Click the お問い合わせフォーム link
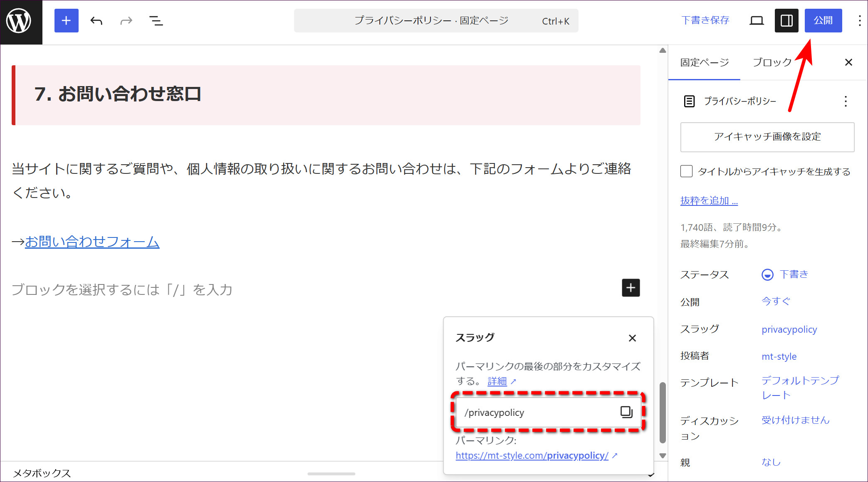Image resolution: width=868 pixels, height=482 pixels. (92, 242)
